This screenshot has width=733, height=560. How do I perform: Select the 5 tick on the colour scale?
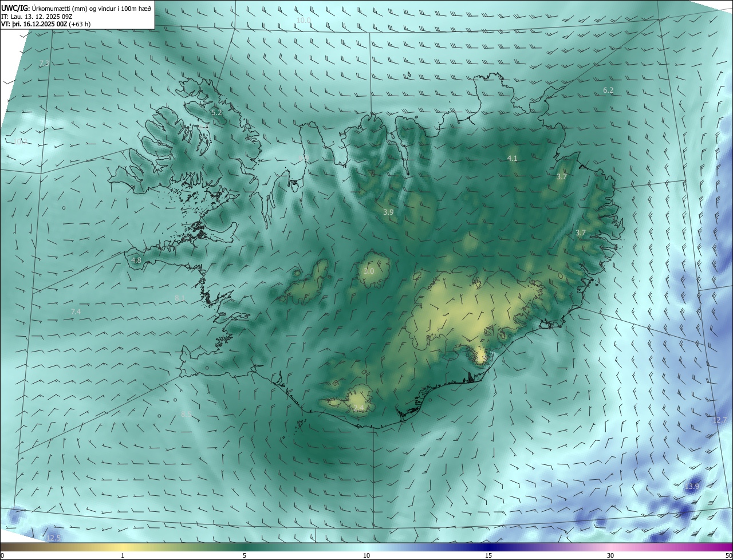[245, 555]
